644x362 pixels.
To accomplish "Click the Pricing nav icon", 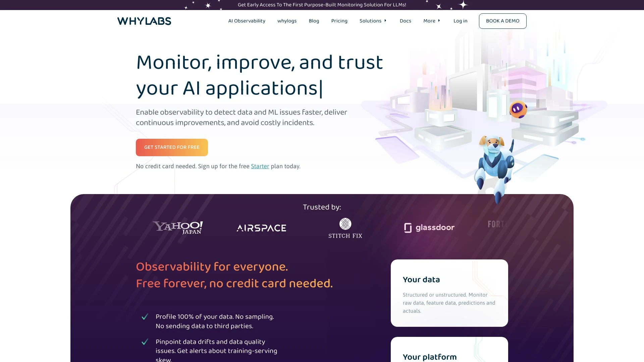I will point(339,21).
